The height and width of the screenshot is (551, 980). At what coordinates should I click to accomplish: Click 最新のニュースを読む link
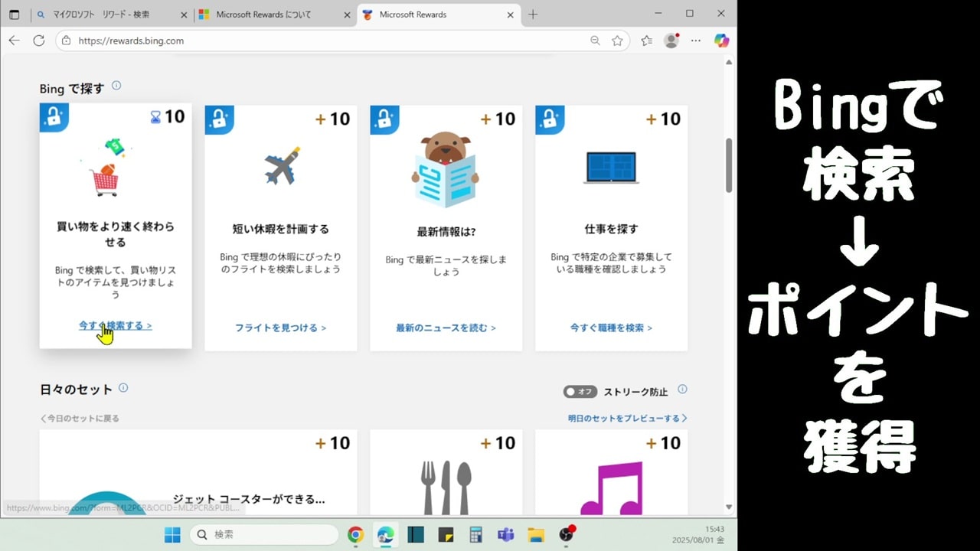(446, 328)
